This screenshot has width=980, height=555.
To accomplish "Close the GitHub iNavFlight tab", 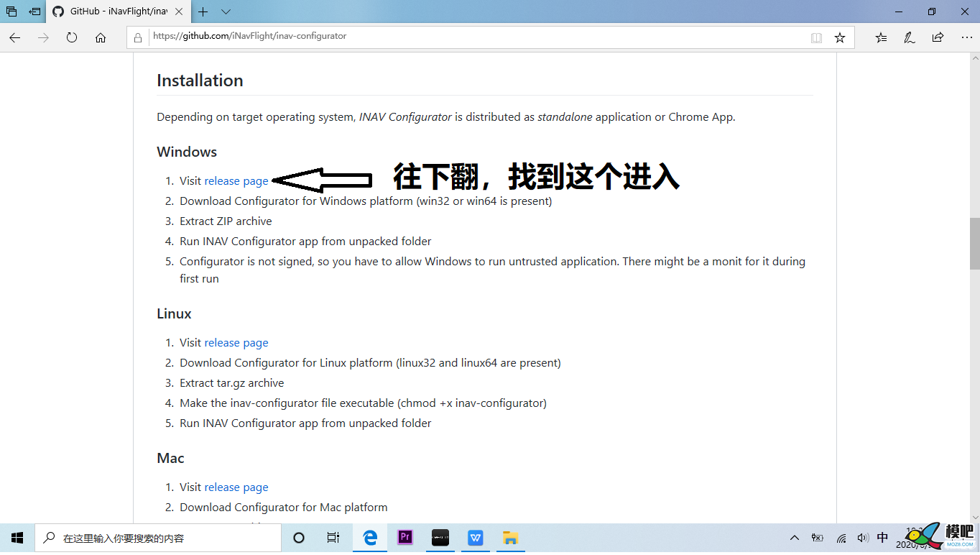I will 178,12.
